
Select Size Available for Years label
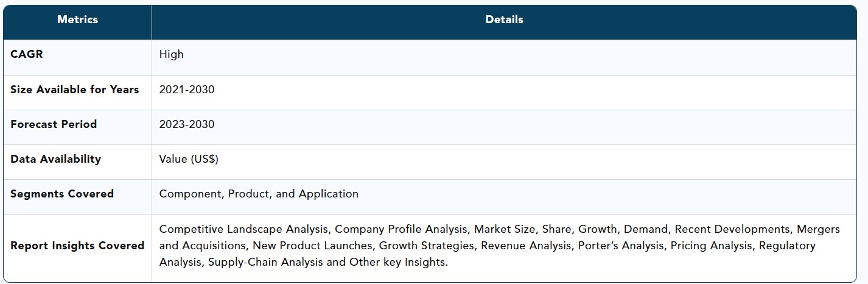click(75, 90)
